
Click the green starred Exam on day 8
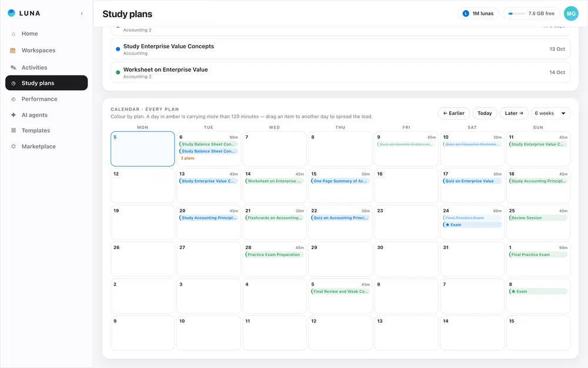point(538,291)
